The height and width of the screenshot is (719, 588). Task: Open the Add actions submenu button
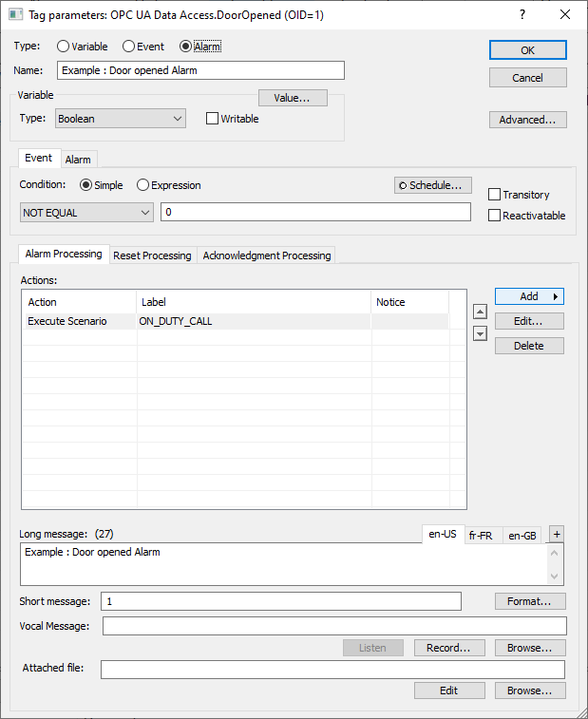pyautogui.click(x=529, y=297)
